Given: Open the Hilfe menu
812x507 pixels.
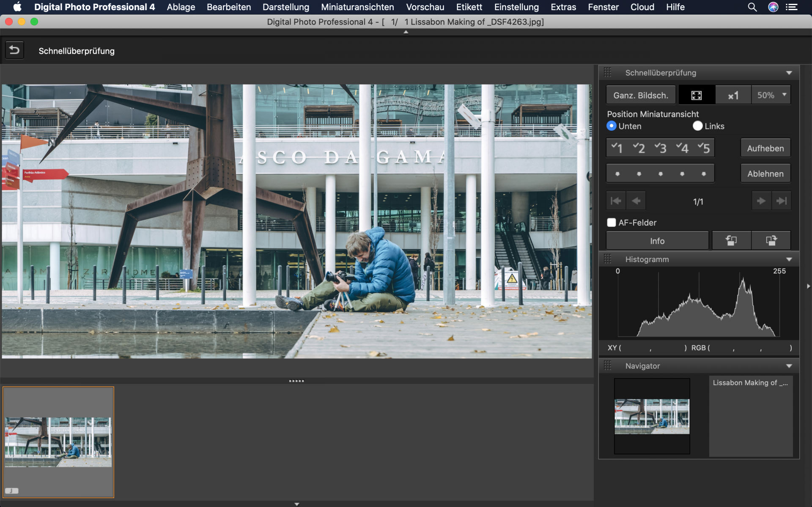Looking at the screenshot, I should click(x=675, y=7).
